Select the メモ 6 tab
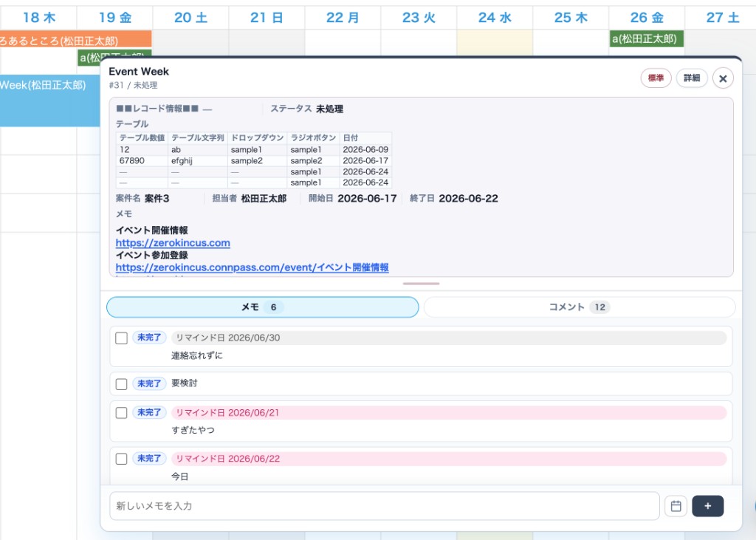 pyautogui.click(x=263, y=307)
